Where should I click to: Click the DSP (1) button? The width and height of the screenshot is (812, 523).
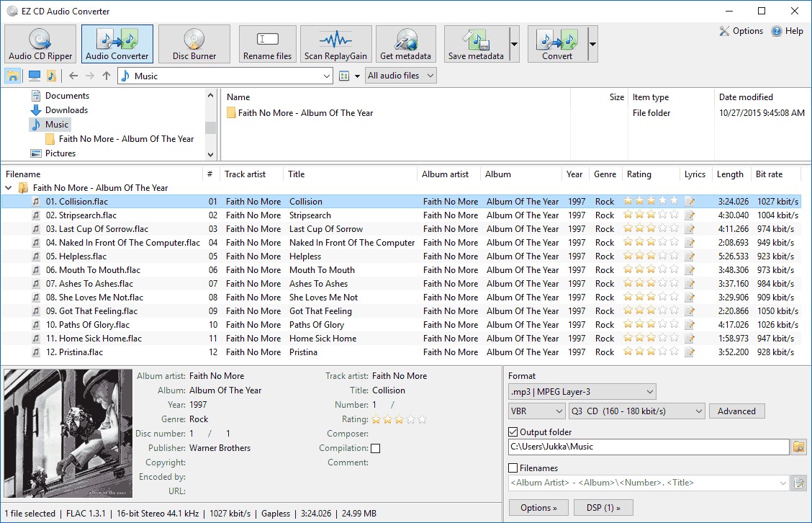tap(603, 507)
